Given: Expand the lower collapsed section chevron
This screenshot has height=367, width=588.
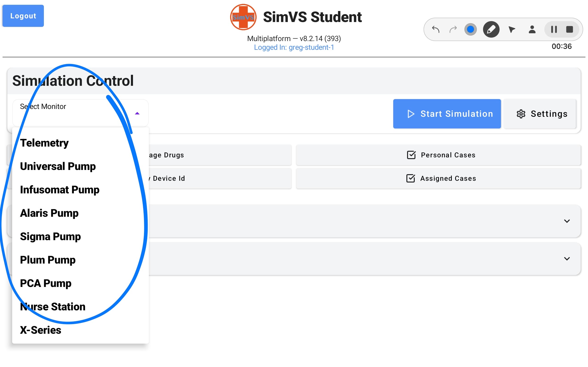Looking at the screenshot, I should [567, 259].
